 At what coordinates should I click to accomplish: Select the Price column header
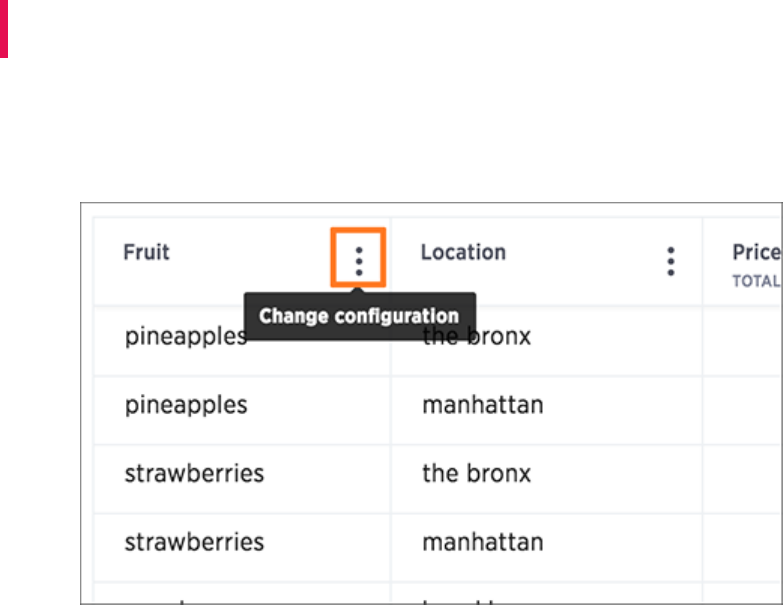(x=756, y=252)
